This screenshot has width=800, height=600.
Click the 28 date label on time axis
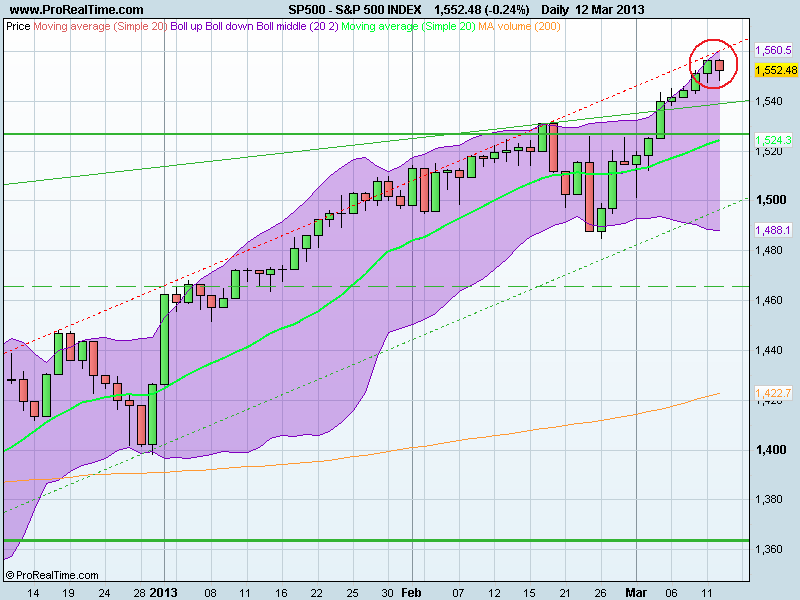click(139, 593)
